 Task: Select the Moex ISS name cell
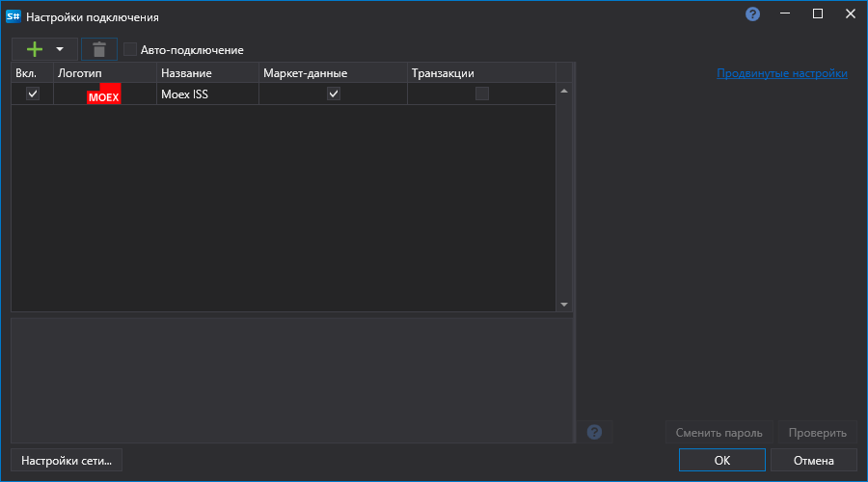pyautogui.click(x=207, y=94)
